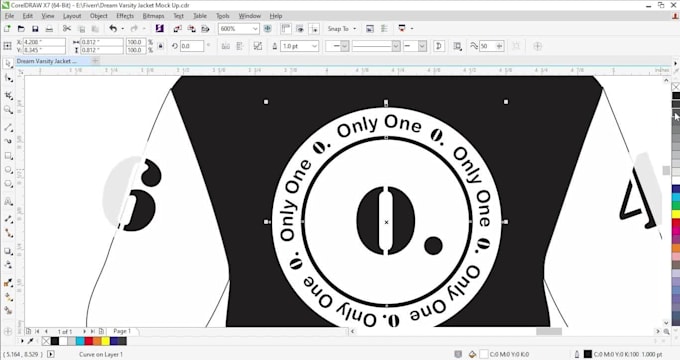Toggle the lock ratio button
The width and height of the screenshot is (680, 360).
point(160,46)
